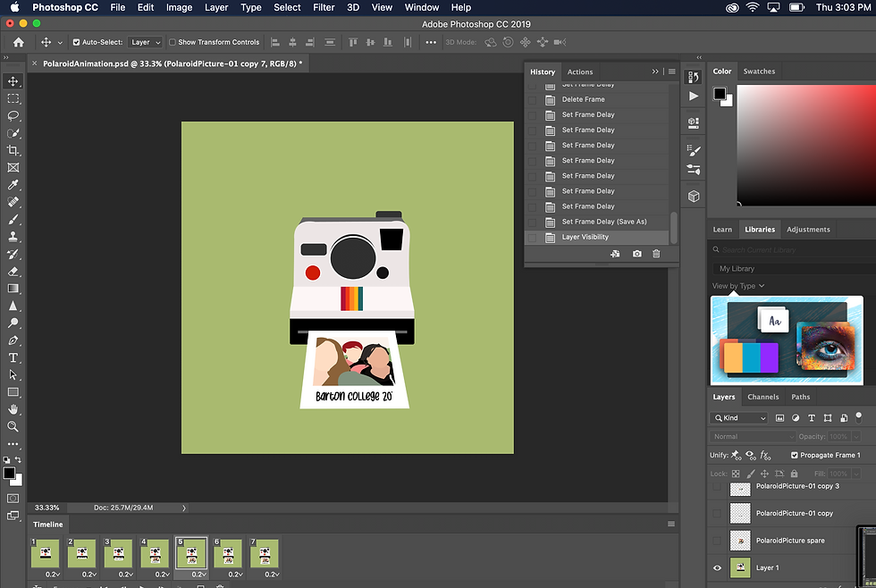The height and width of the screenshot is (588, 876).
Task: Open the Filter menu
Action: pos(324,7)
